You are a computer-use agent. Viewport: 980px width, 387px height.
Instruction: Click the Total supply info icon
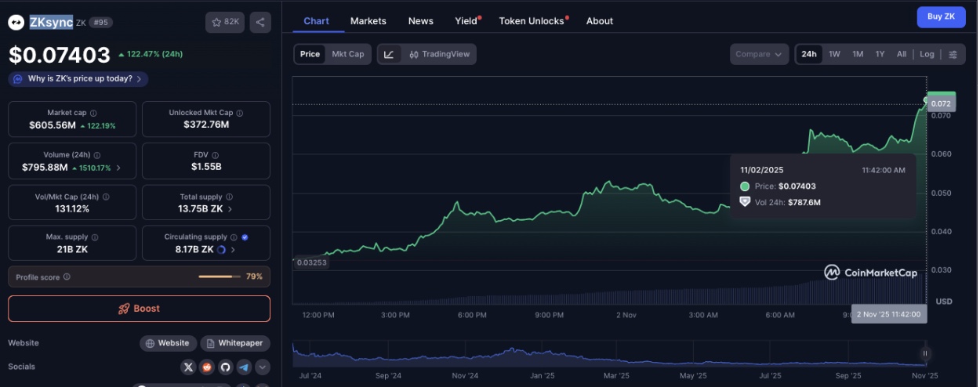click(x=230, y=197)
